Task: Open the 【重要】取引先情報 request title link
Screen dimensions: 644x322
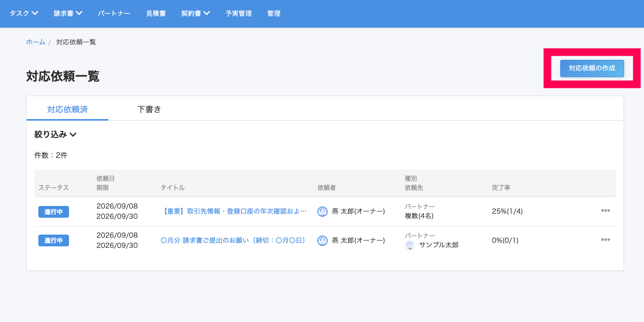Action: [234, 211]
